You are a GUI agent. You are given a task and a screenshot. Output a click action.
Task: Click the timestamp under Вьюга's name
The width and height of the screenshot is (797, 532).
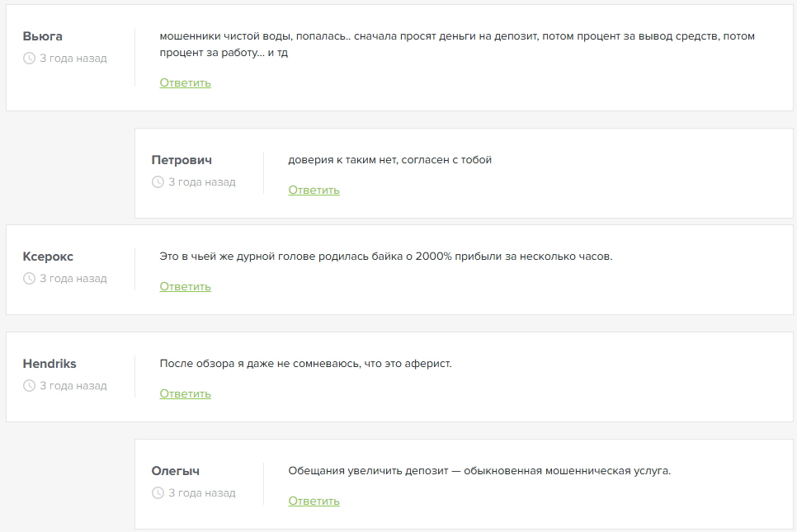[73, 58]
